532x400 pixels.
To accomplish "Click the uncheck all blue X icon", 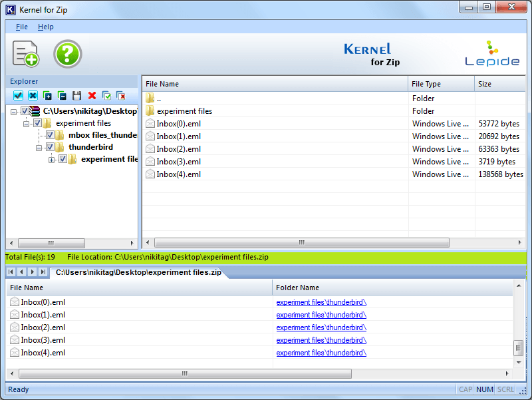I will click(x=33, y=96).
